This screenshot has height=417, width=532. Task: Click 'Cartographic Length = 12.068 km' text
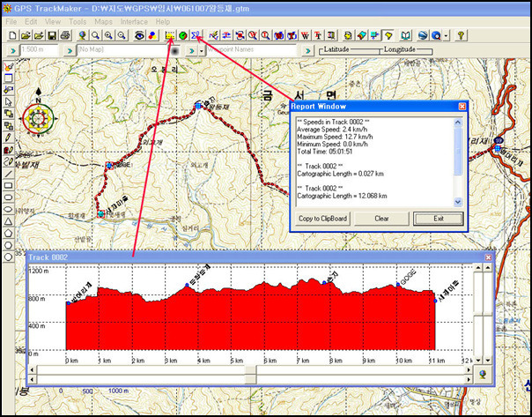(342, 196)
